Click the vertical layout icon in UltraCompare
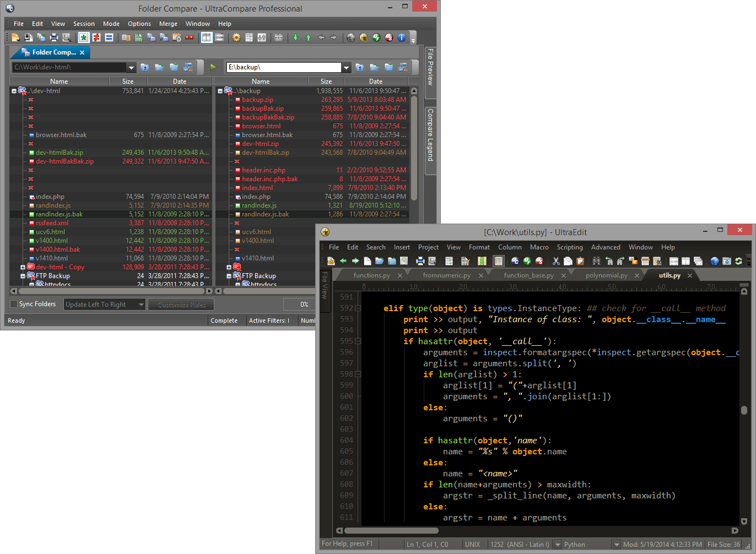The width and height of the screenshot is (756, 554). [207, 37]
